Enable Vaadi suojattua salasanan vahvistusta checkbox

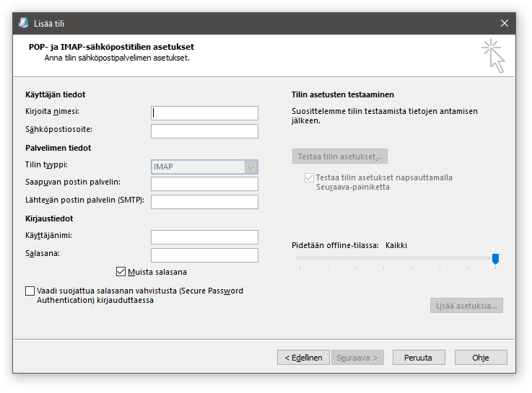point(30,291)
